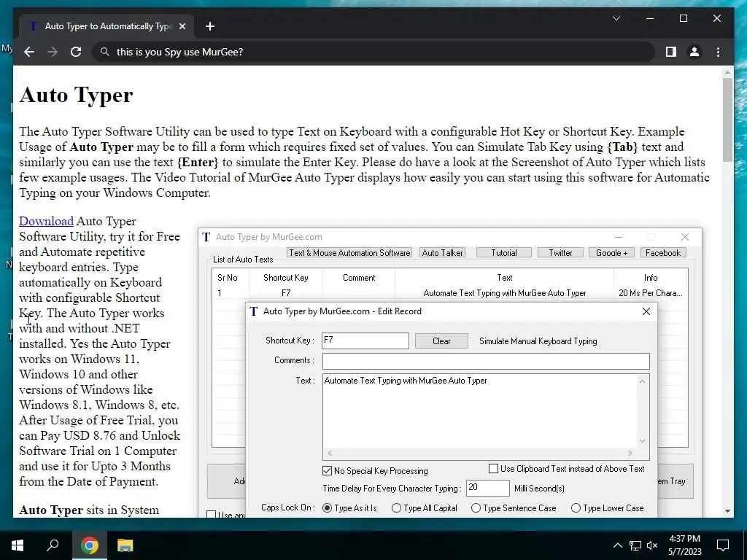Click the Twitter button
Viewport: 747px width, 560px height.
click(x=560, y=253)
